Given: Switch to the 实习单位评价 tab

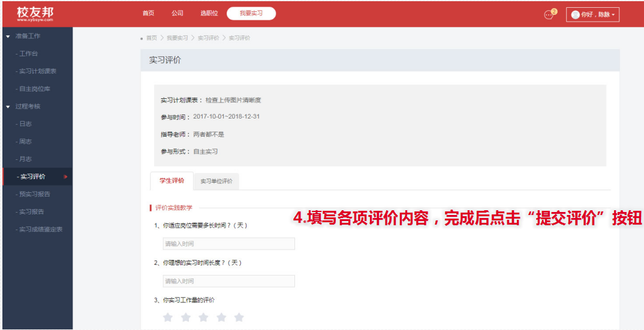Looking at the screenshot, I should coord(216,181).
